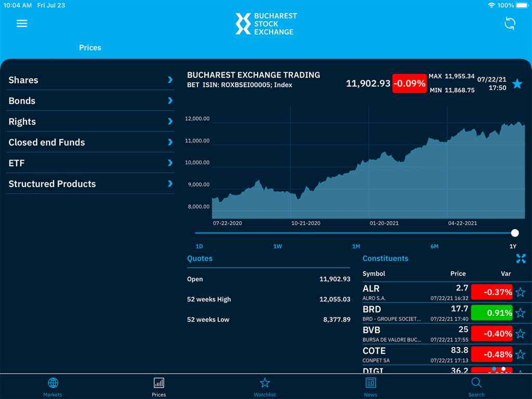Switch the chart to 1D view
Screen dimensions: 532x399
coord(199,246)
